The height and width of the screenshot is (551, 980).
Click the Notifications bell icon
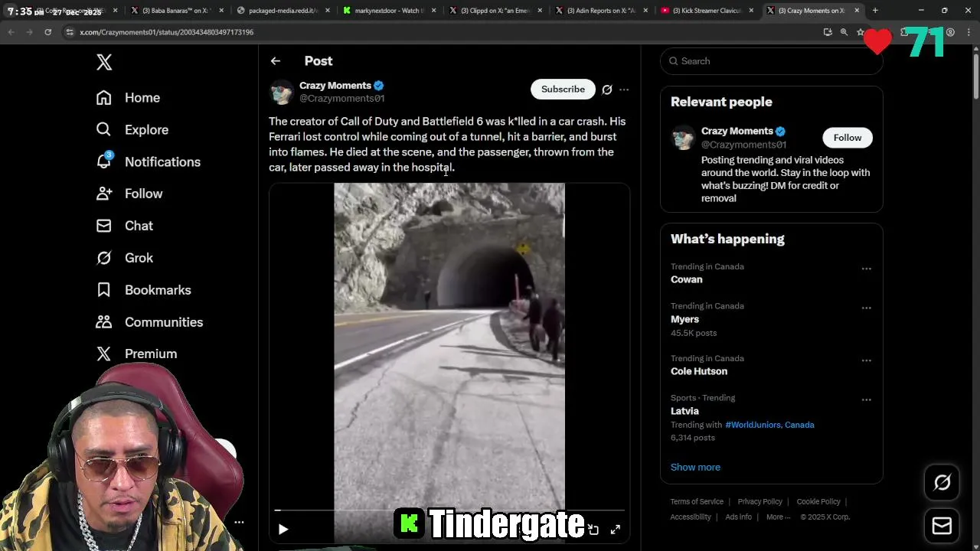pyautogui.click(x=104, y=161)
